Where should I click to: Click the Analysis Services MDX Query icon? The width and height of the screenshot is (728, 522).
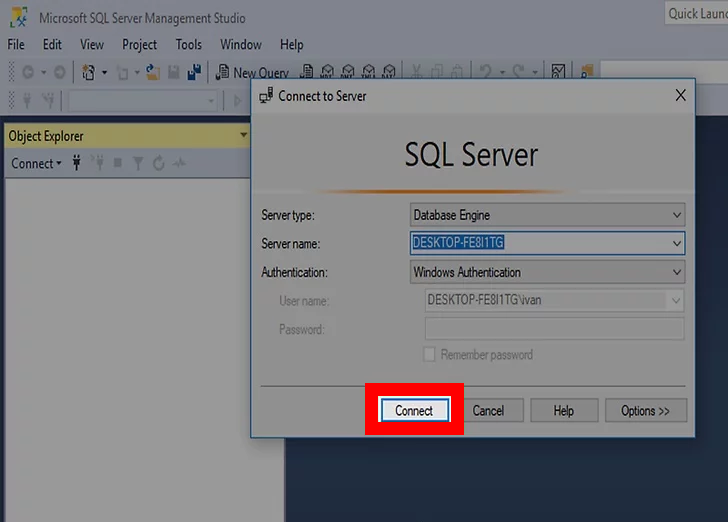(x=327, y=72)
